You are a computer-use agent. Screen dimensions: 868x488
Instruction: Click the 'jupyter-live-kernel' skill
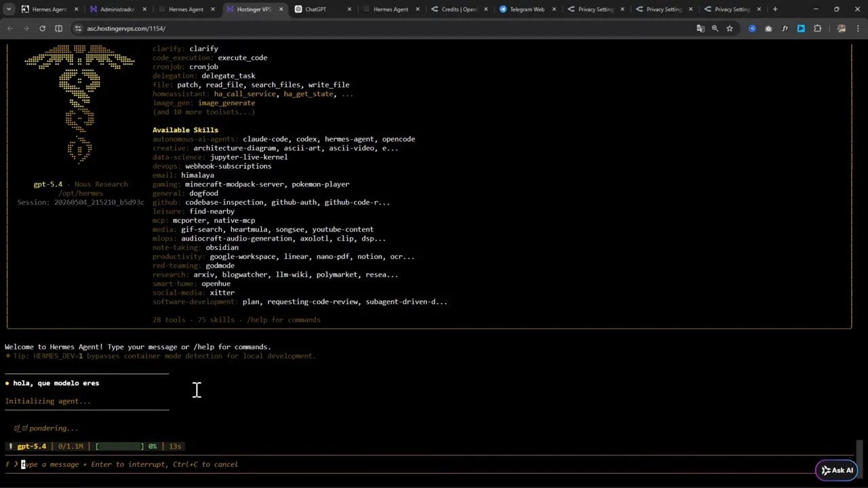tap(249, 157)
